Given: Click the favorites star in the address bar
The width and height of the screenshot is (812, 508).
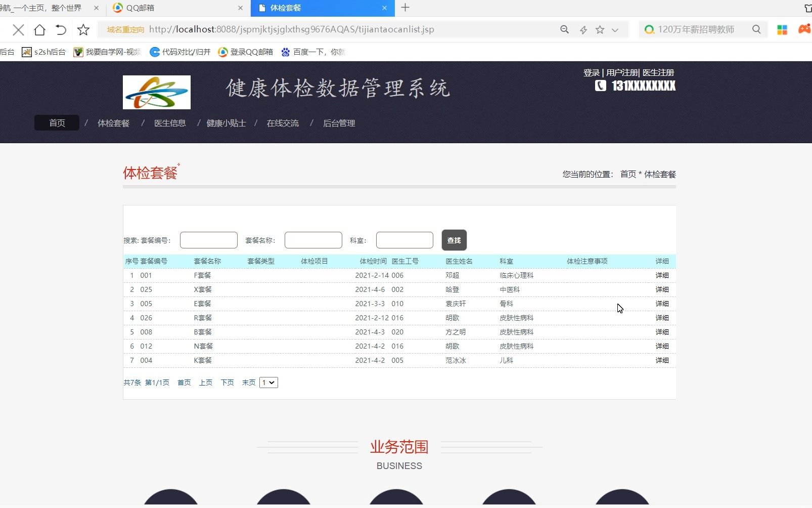Looking at the screenshot, I should (x=600, y=30).
